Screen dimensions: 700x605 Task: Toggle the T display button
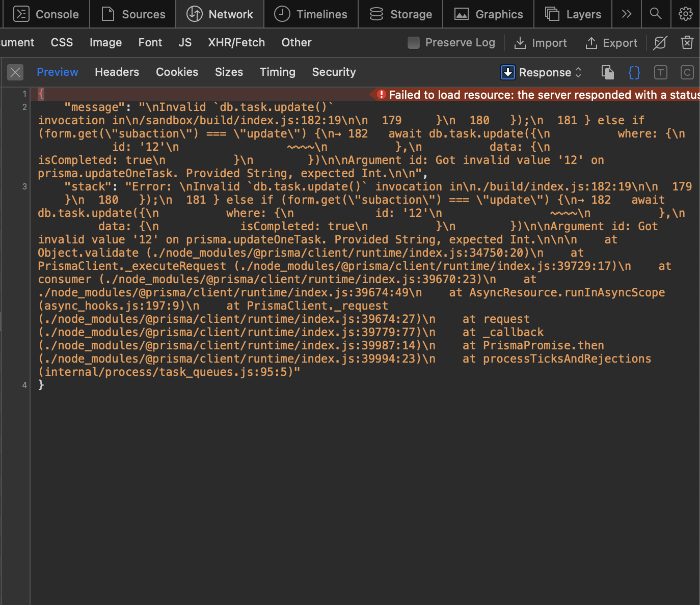(661, 72)
